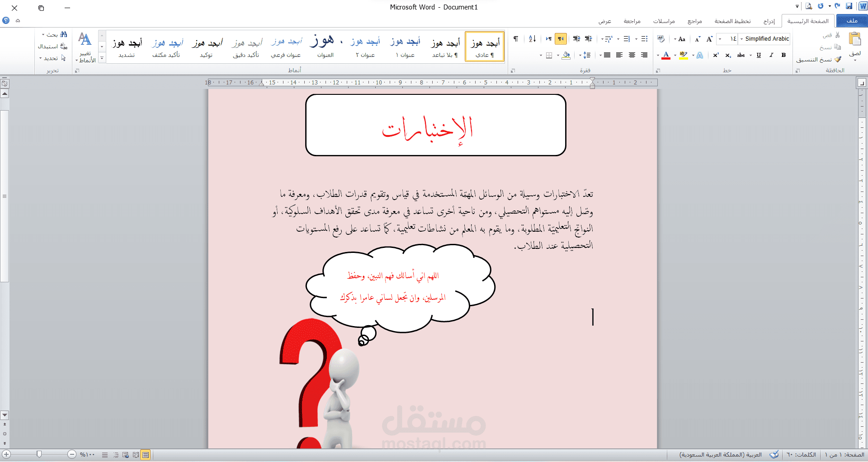This screenshot has height=462, width=868.
Task: Apply red font color A swatch
Action: [x=666, y=55]
